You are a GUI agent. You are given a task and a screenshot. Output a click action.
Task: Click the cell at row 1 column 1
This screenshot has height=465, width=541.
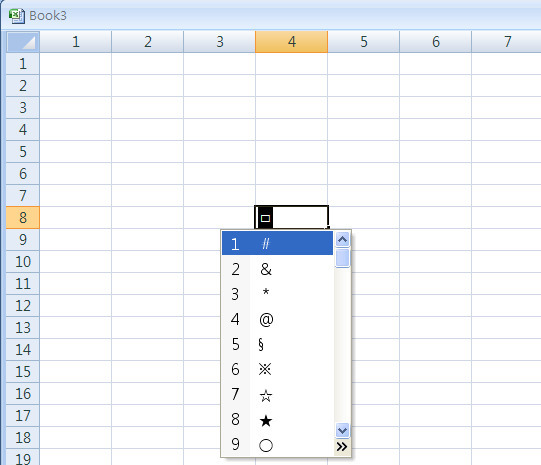pyautogui.click(x=76, y=64)
